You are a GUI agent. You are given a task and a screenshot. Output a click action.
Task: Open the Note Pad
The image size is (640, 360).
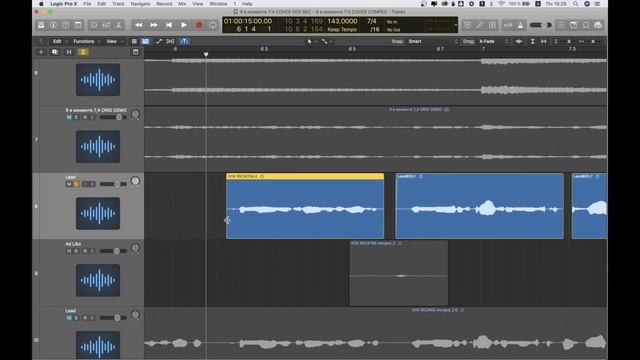point(574,25)
